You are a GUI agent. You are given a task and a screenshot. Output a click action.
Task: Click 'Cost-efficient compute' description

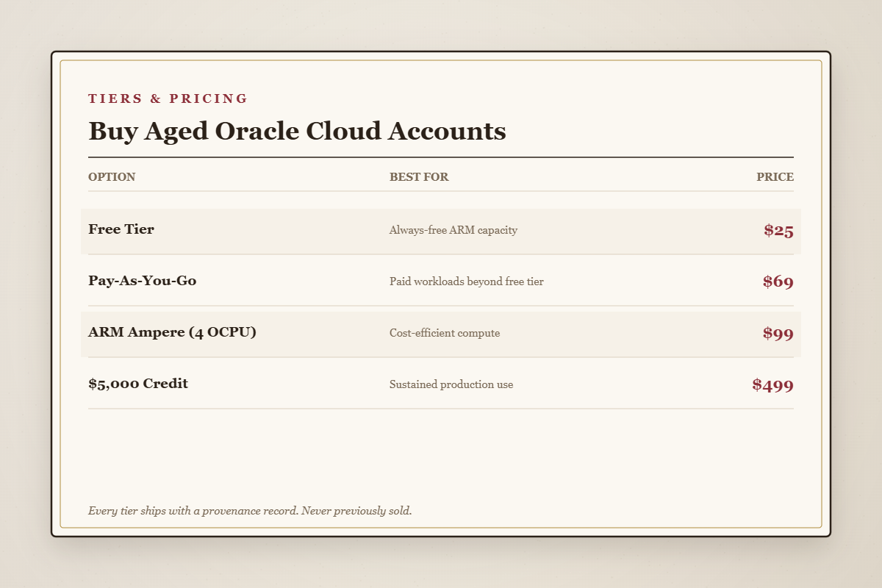[x=445, y=333]
